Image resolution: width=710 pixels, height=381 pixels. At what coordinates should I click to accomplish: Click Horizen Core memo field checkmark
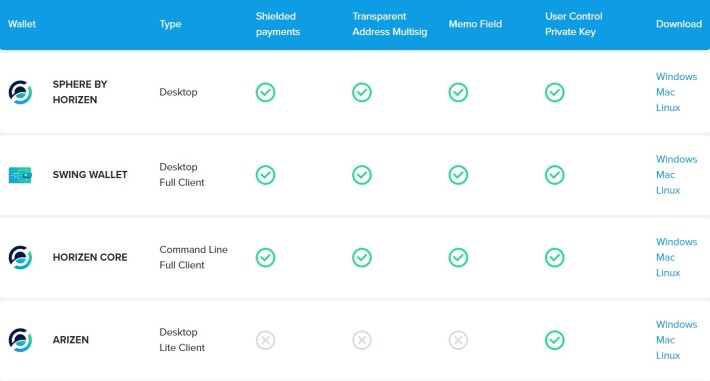coord(458,257)
